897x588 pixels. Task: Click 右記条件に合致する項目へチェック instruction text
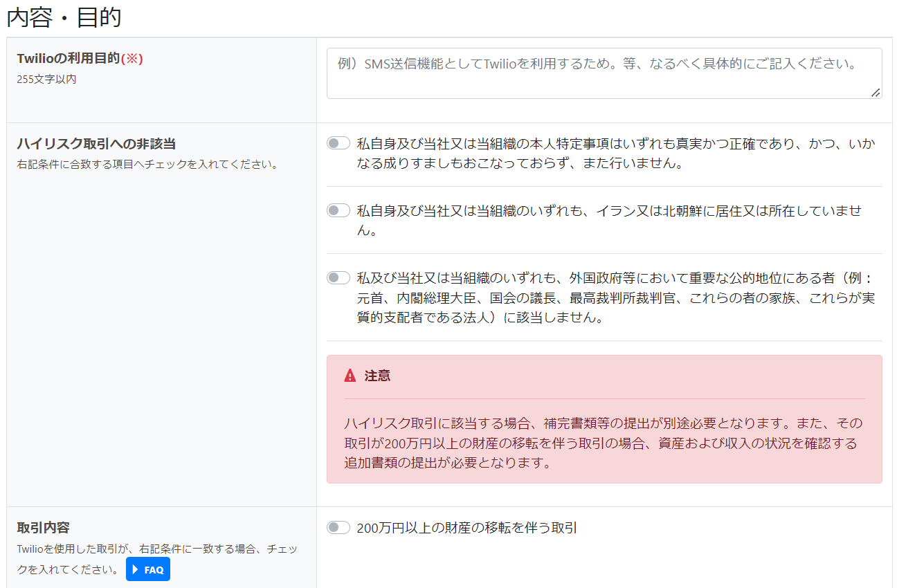[x=147, y=165]
